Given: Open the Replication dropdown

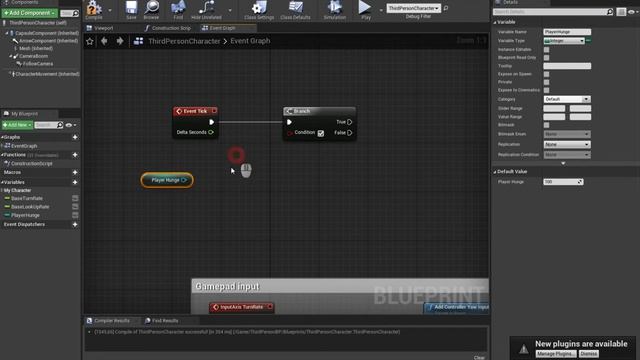Looking at the screenshot, I should coord(567,144).
